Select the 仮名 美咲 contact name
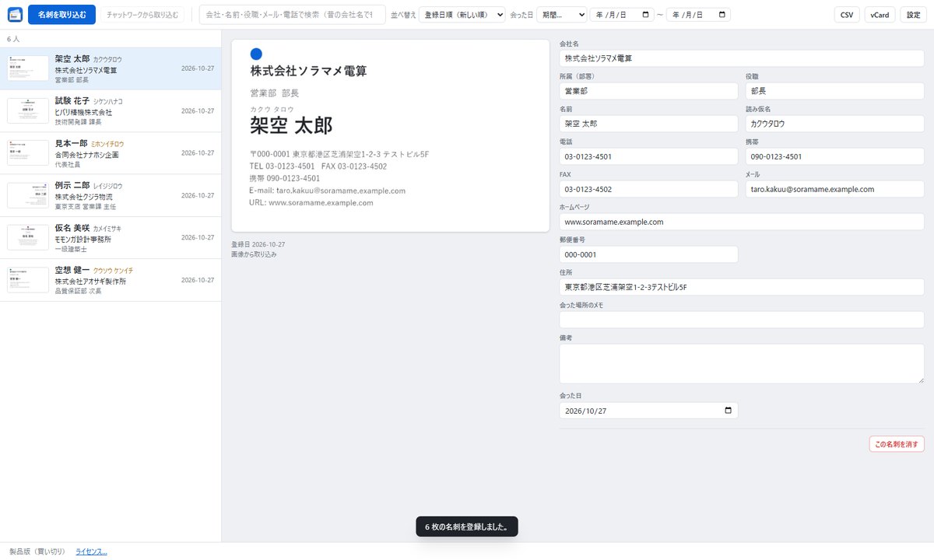Screen dimensions: 934x560 (72, 228)
